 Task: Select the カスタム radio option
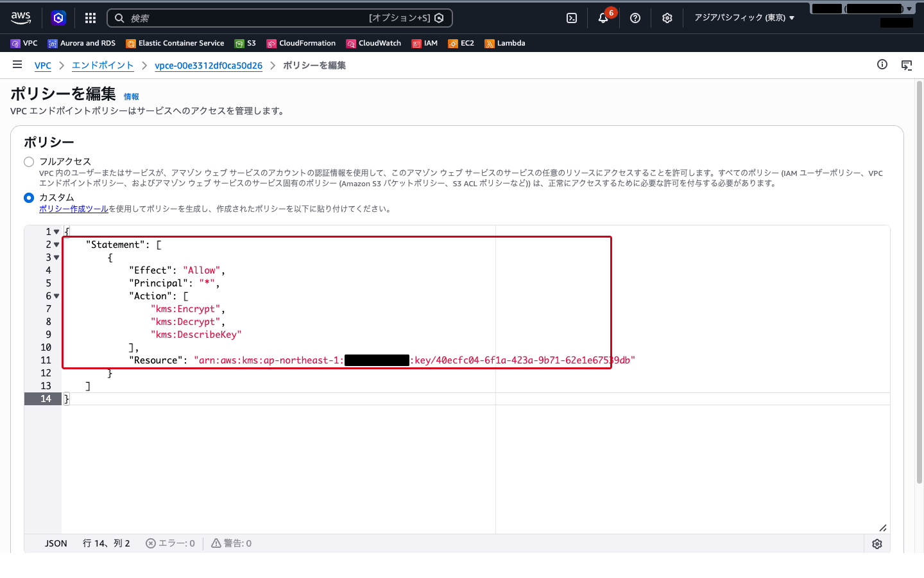29,198
